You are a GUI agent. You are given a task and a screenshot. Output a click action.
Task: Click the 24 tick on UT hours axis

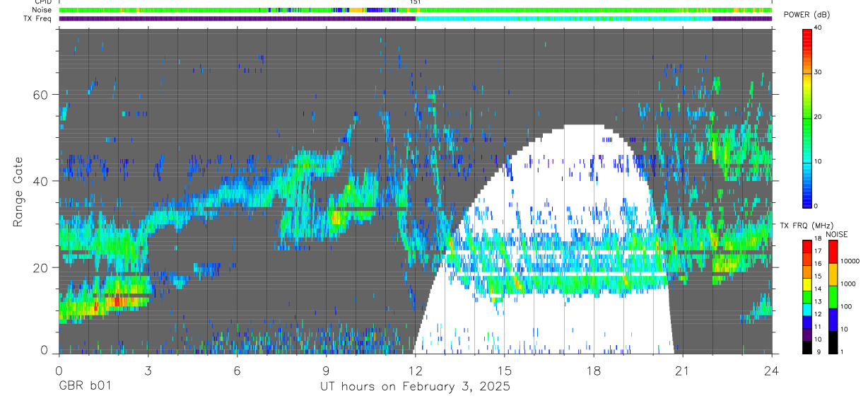(772, 370)
